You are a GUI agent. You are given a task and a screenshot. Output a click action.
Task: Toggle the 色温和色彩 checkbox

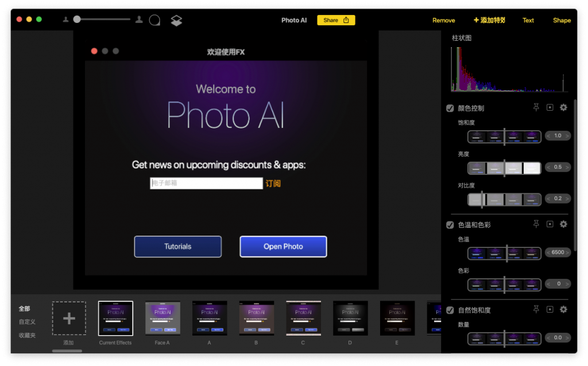(x=450, y=225)
